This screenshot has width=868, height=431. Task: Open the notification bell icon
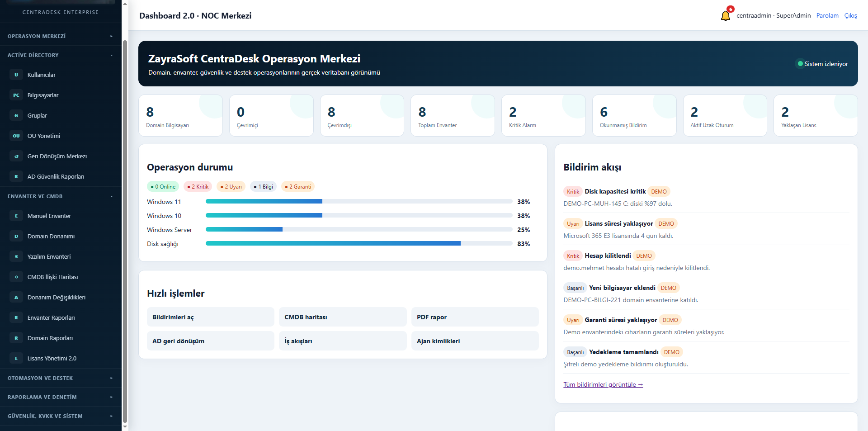pos(725,16)
